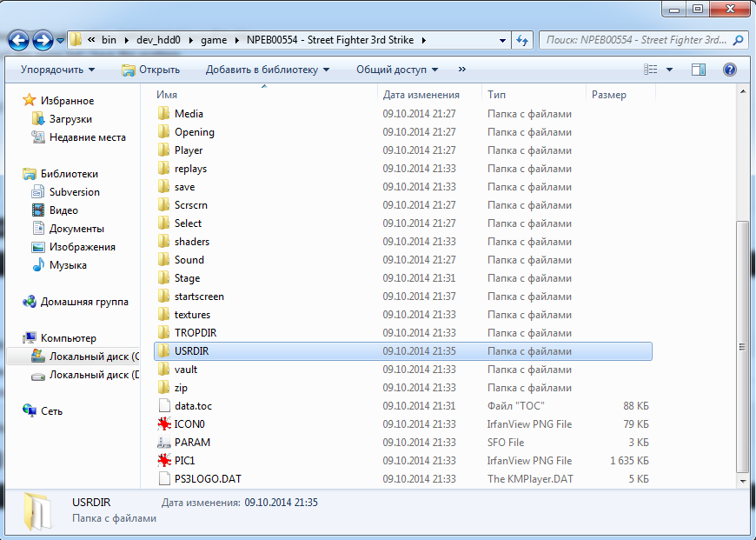This screenshot has height=540, width=756.
Task: Select the PS3LOGO.DAT file icon
Action: coord(164,479)
